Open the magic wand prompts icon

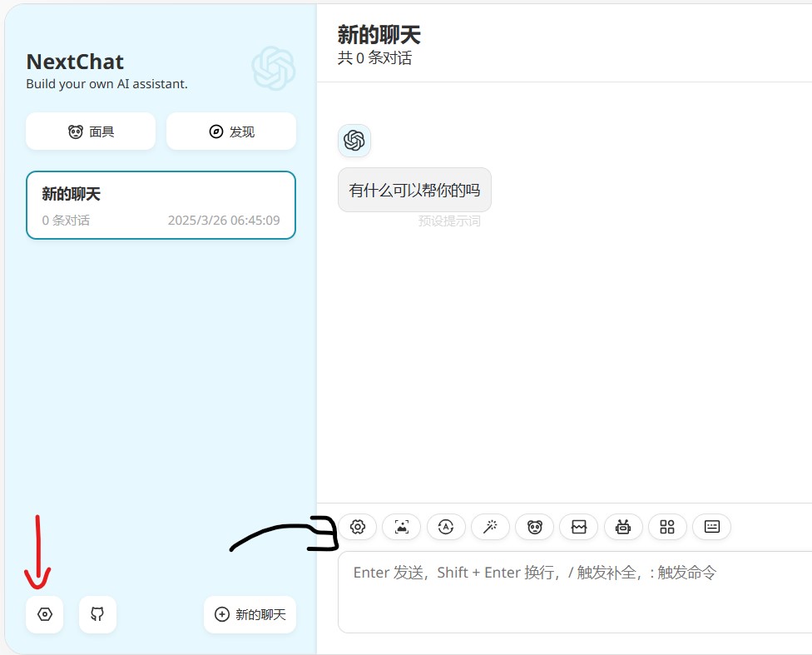(x=490, y=527)
